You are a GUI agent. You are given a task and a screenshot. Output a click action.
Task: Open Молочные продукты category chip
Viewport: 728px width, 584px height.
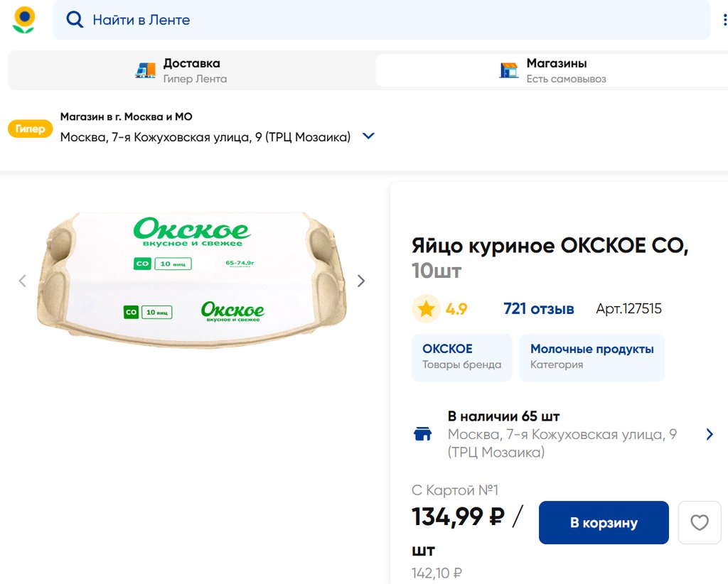pos(592,357)
